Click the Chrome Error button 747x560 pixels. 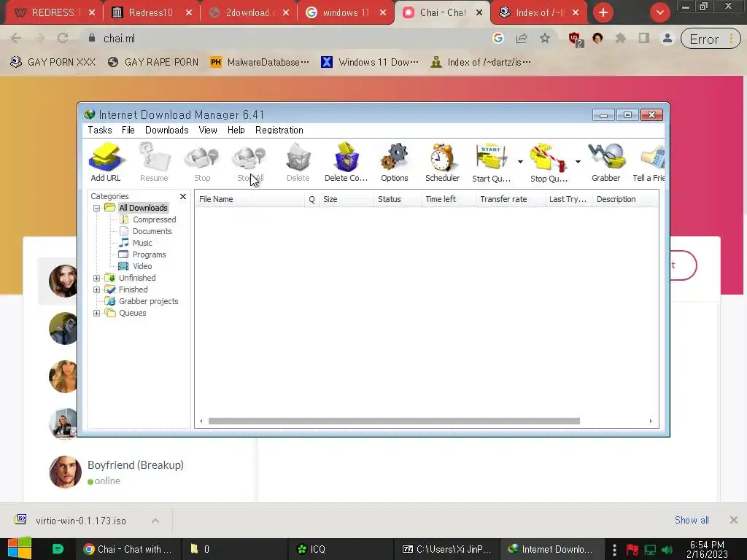[711, 39]
